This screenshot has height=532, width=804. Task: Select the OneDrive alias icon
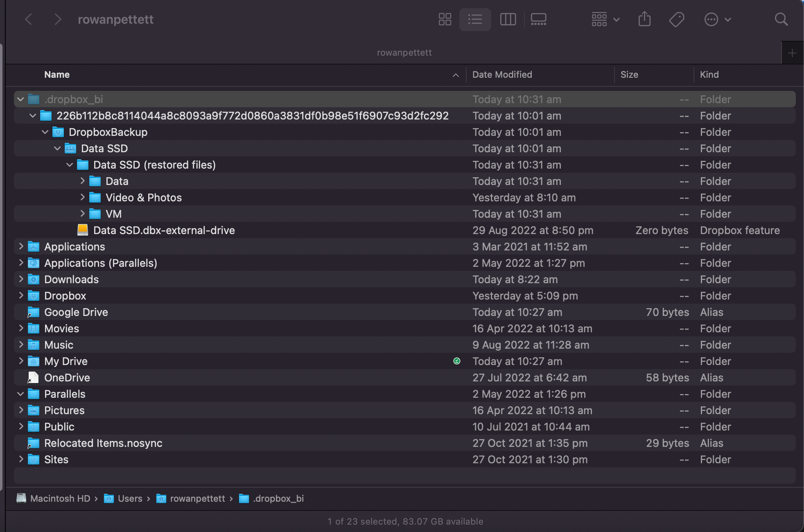(33, 377)
